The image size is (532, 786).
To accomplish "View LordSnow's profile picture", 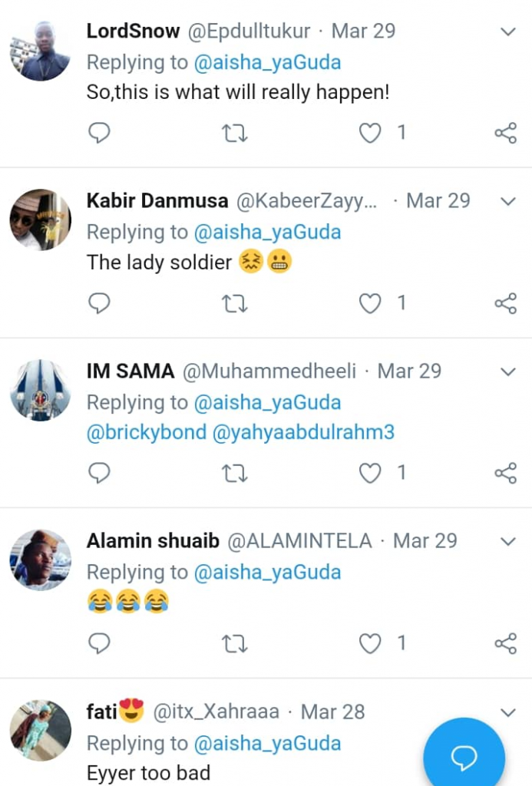I will [40, 51].
